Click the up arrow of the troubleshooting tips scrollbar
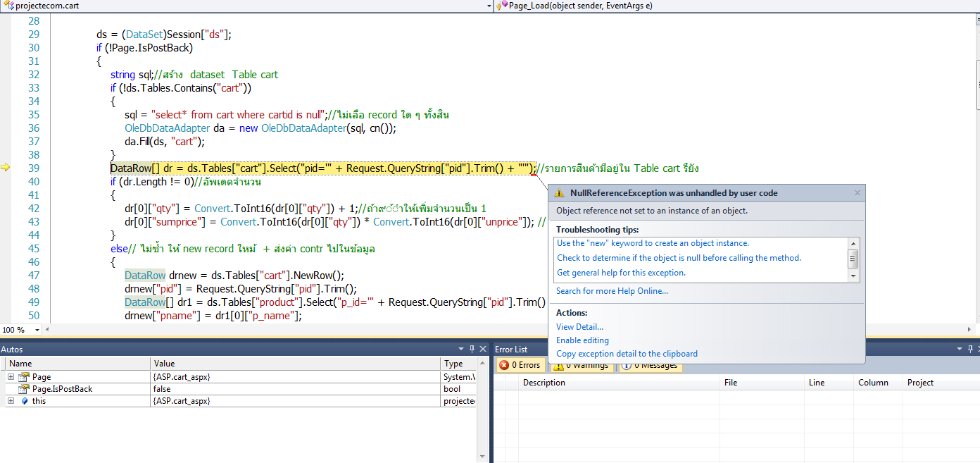 (854, 242)
